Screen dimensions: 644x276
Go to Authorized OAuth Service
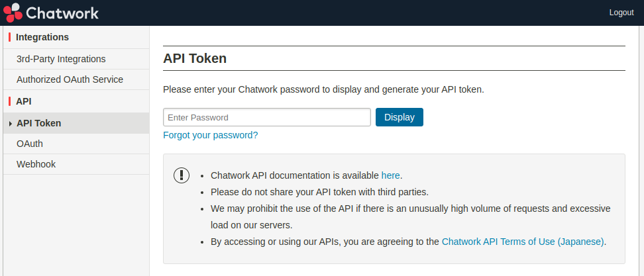tap(70, 79)
